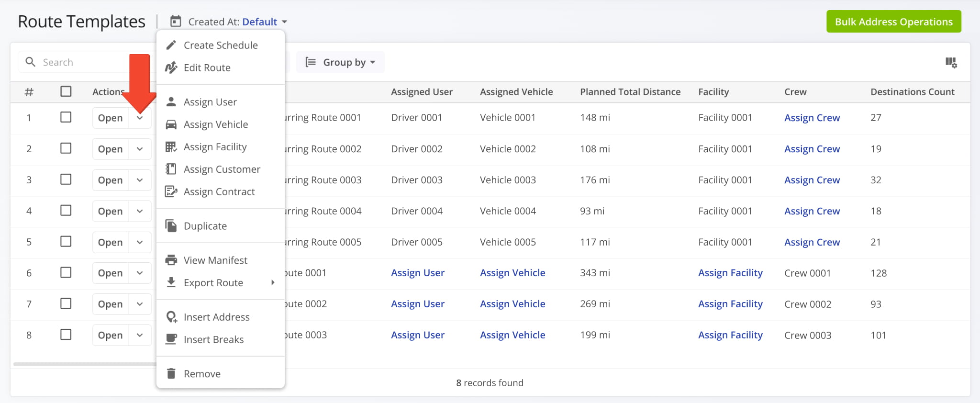The width and height of the screenshot is (980, 403).
Task: Click the pencil icon beside Create Schedule
Action: click(171, 45)
